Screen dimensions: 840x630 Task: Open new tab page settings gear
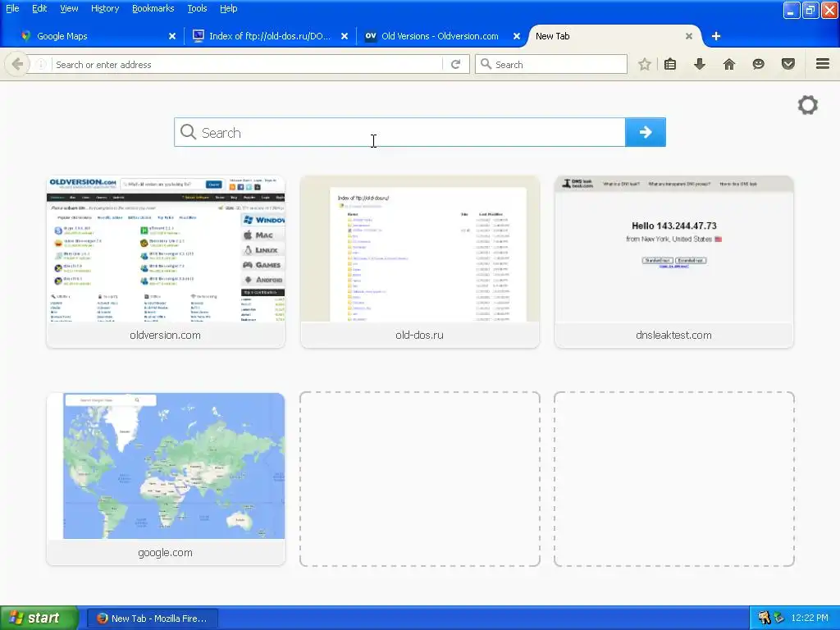pyautogui.click(x=808, y=105)
